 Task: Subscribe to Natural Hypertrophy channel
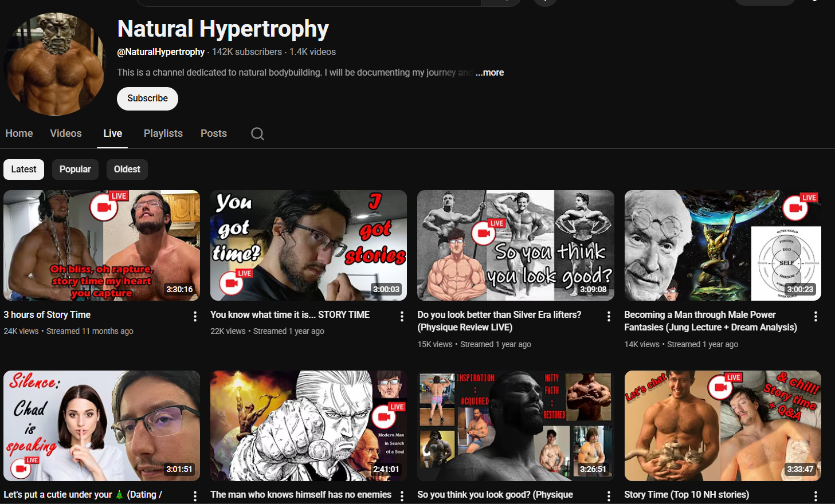coord(147,99)
